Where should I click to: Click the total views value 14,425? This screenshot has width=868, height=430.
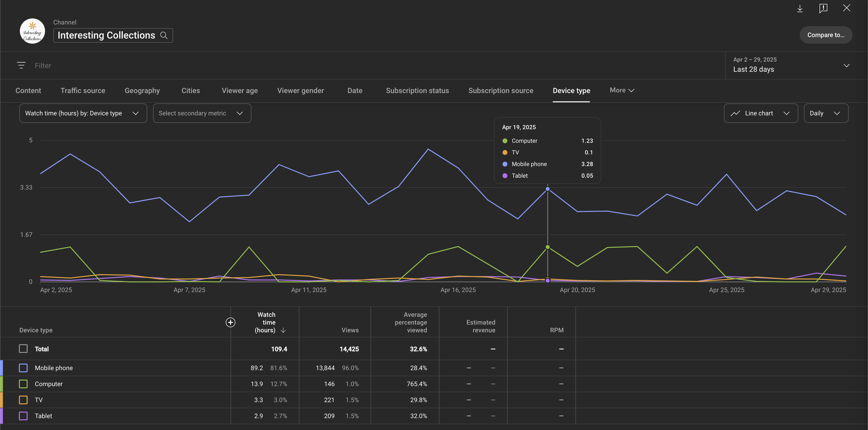pos(349,349)
